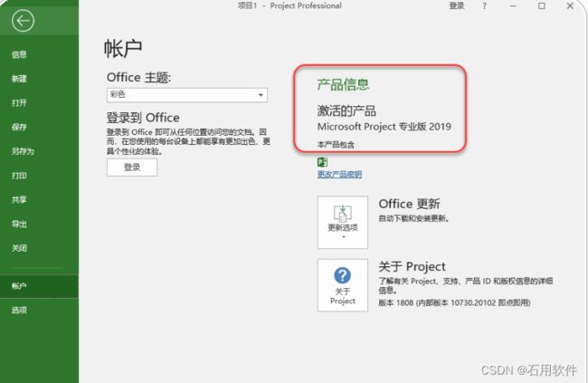The height and width of the screenshot is (383, 588).
Task: Go back using the circular arrow icon
Action: [23, 21]
